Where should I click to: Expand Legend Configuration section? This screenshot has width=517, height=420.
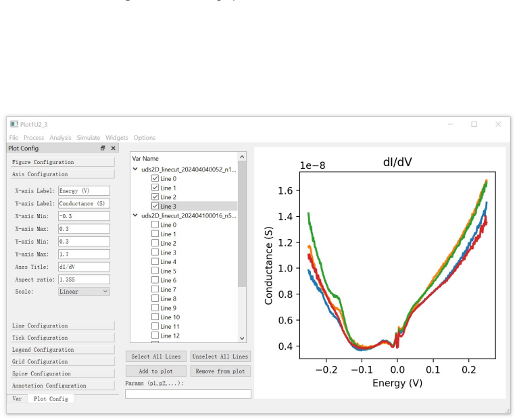(x=62, y=350)
